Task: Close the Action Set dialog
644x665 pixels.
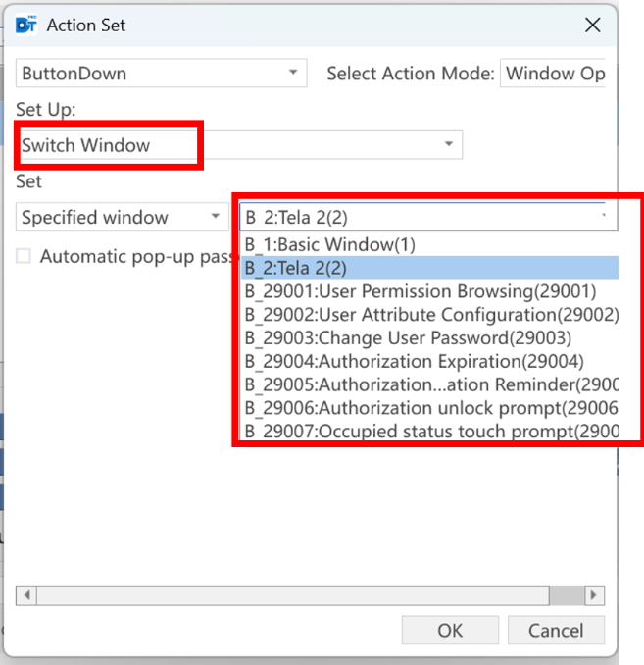Action: click(x=593, y=26)
